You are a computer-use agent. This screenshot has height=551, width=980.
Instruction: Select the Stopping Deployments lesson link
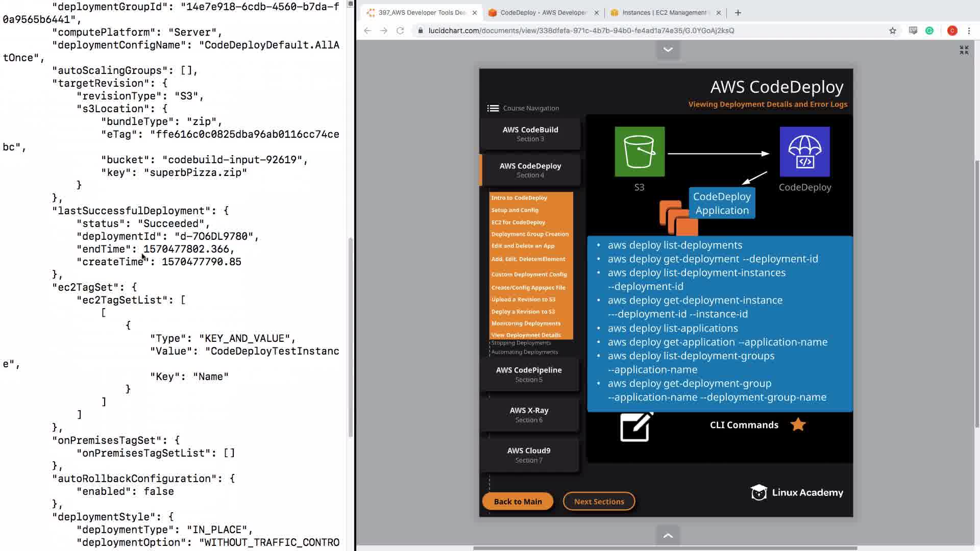(521, 343)
